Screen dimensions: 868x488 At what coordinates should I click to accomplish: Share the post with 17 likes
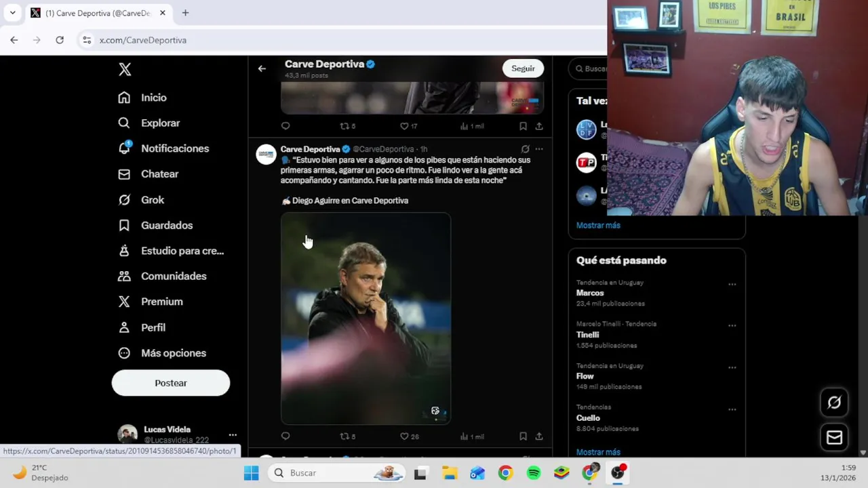539,126
